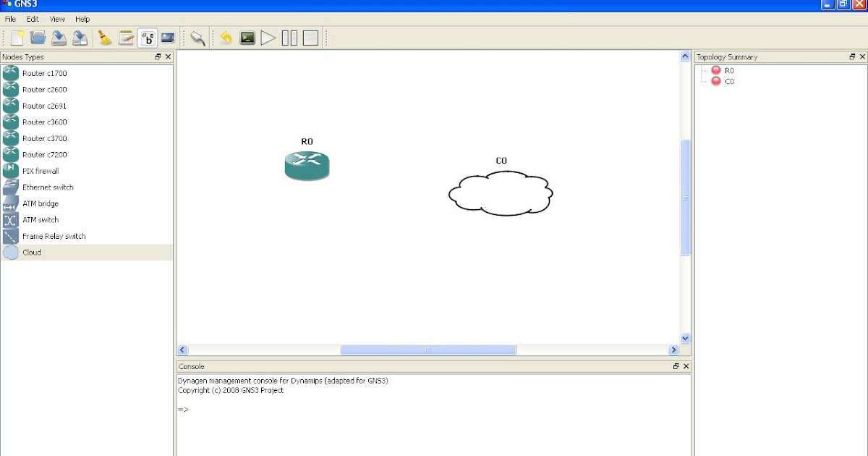
Task: Click the console prompt input area
Action: 434,410
